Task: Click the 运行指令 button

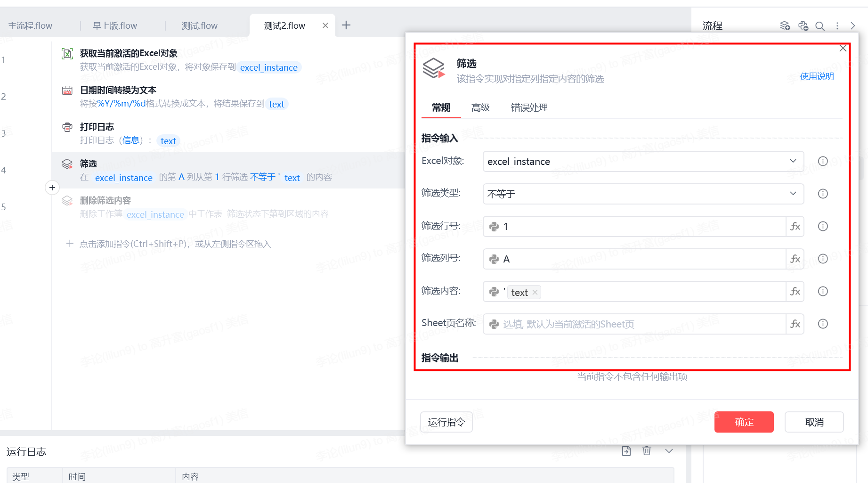Action: click(446, 422)
